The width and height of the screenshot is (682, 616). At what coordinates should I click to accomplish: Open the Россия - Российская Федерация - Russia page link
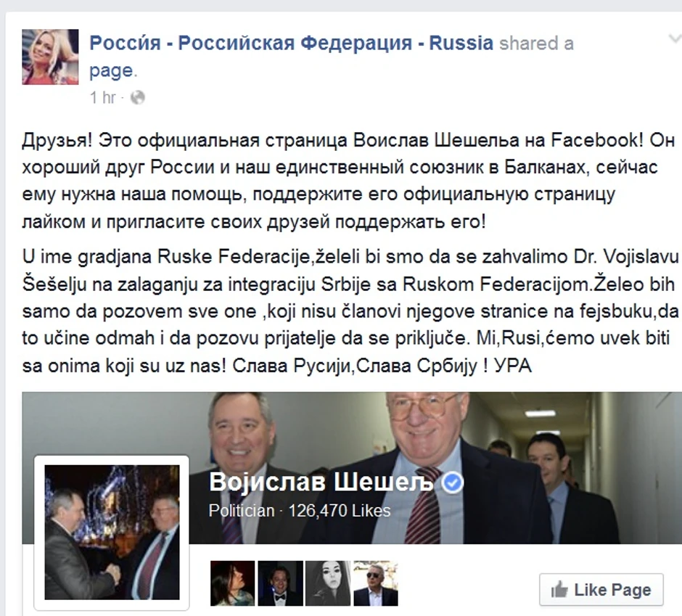(292, 43)
